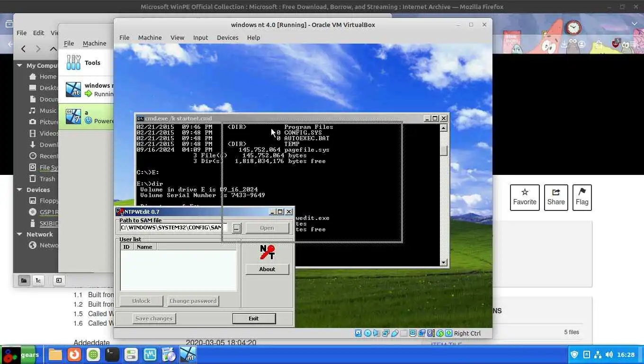Viewport: 644px width, 364px height.
Task: Click the shared folders icon in VM status bar
Action: (403, 333)
